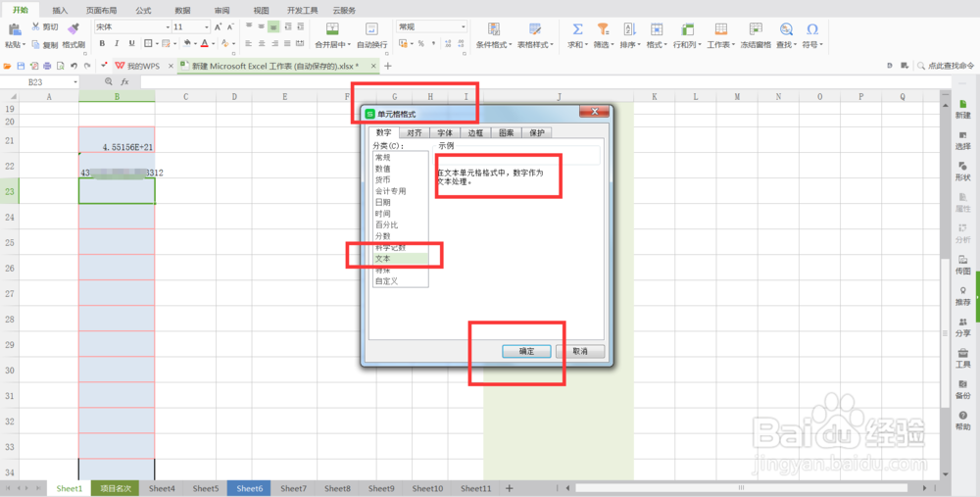Click the fx insert function button
The width and height of the screenshot is (980, 497).
(x=124, y=82)
